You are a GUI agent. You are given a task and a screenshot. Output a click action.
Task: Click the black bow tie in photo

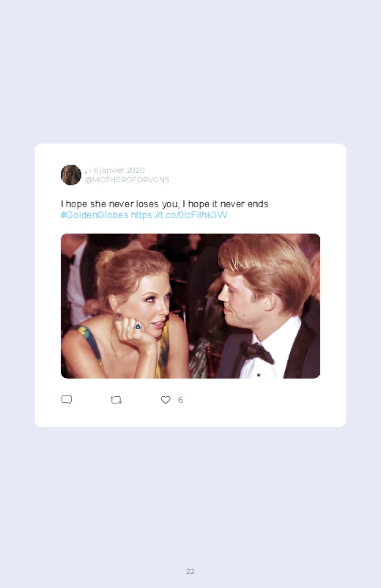click(x=257, y=353)
